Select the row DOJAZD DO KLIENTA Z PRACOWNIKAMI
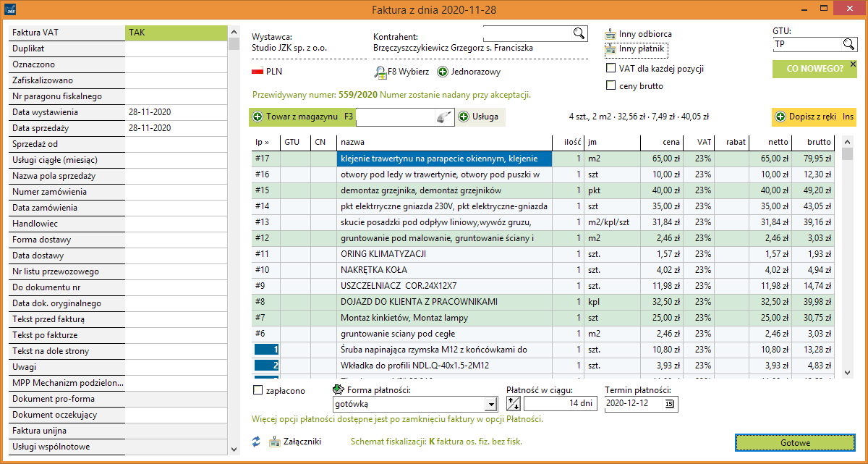The image size is (868, 464). pyautogui.click(x=542, y=302)
